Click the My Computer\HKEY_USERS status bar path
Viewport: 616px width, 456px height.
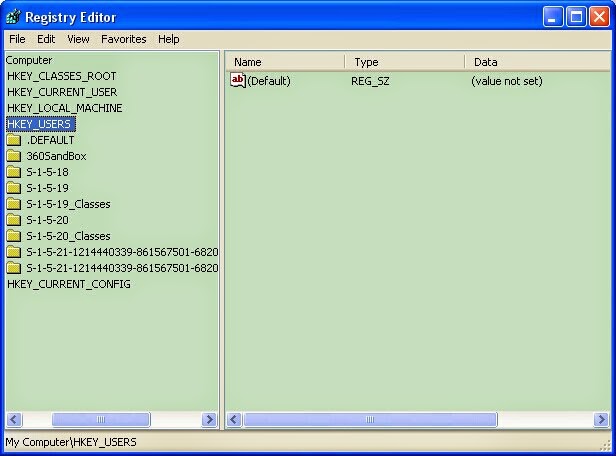71,442
